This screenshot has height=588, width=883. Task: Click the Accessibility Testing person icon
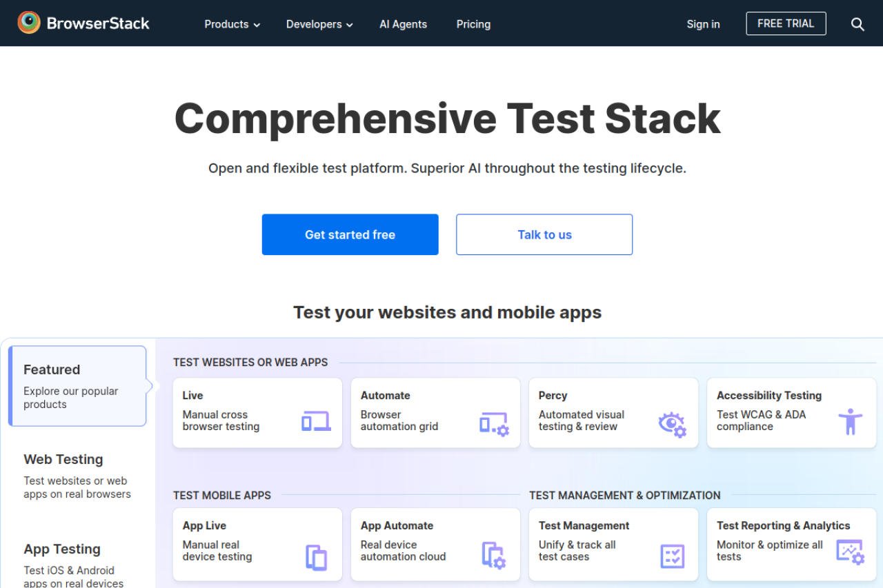tap(850, 421)
